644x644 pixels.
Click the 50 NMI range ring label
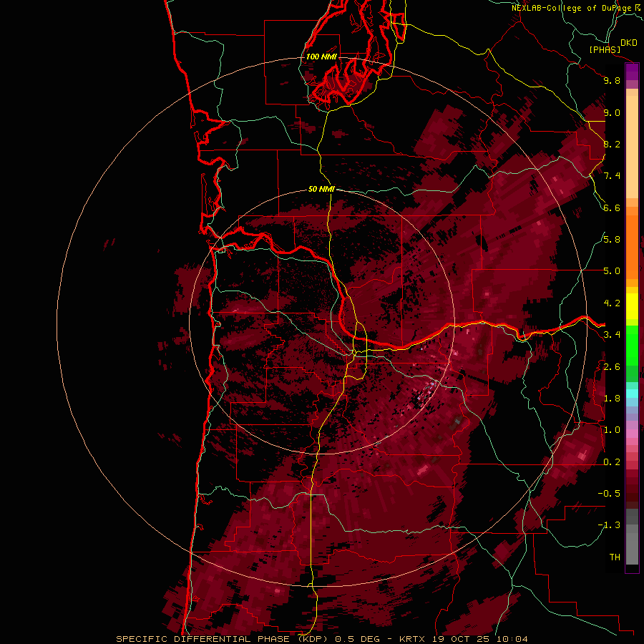point(321,189)
